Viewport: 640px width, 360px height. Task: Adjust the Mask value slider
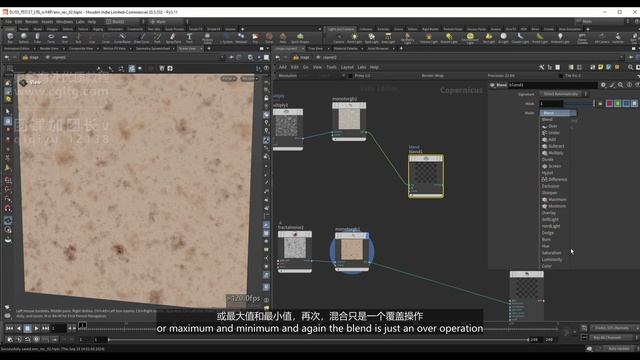coord(578,104)
